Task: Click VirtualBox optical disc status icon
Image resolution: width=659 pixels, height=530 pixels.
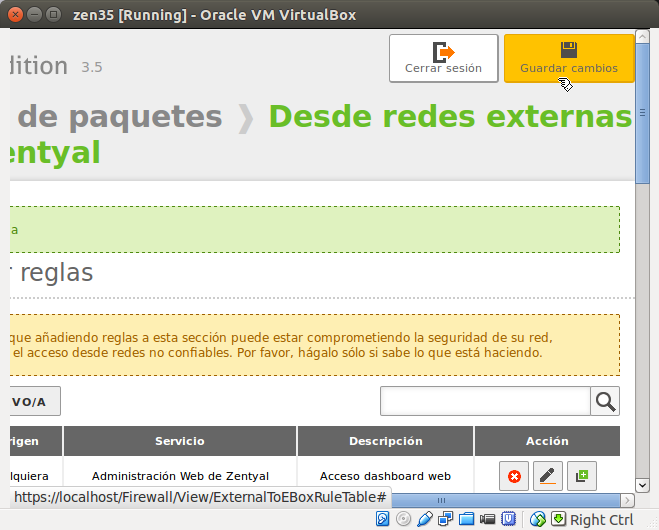Action: coord(403,519)
